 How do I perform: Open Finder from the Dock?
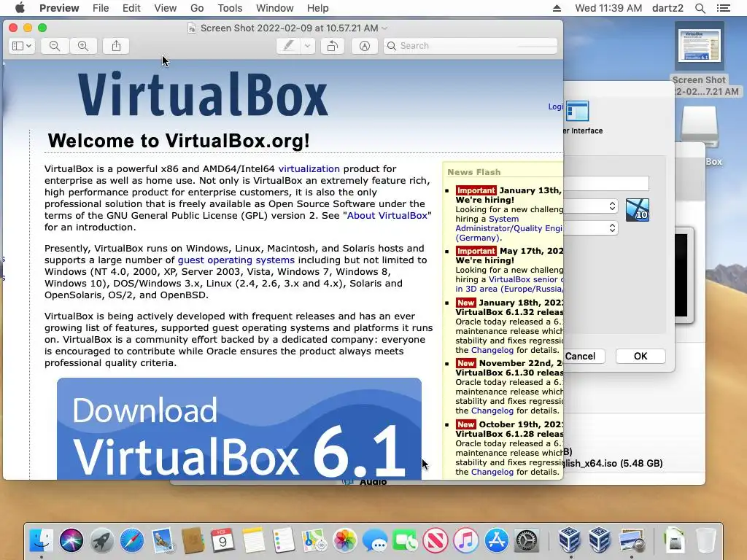[x=42, y=540]
